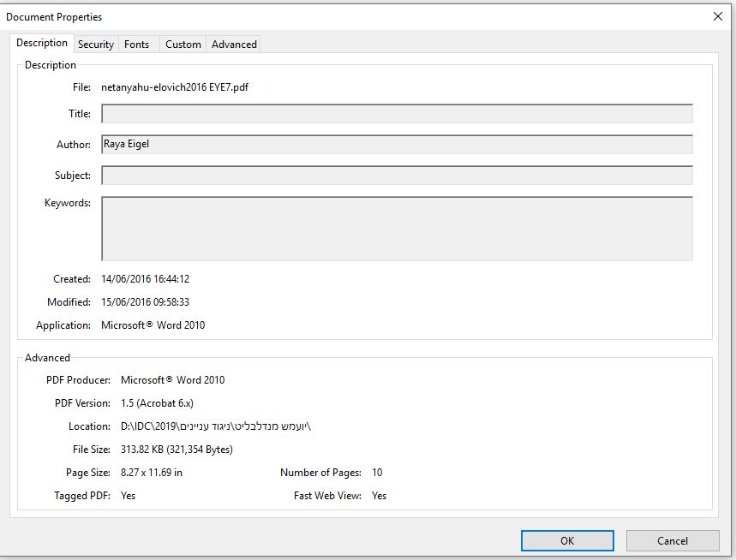Screen dimensions: 736x560
Task: Open the Fonts tab
Action: coord(136,45)
